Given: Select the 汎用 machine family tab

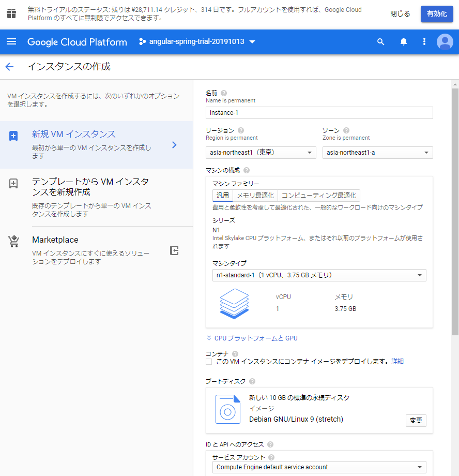Looking at the screenshot, I should pyautogui.click(x=223, y=195).
